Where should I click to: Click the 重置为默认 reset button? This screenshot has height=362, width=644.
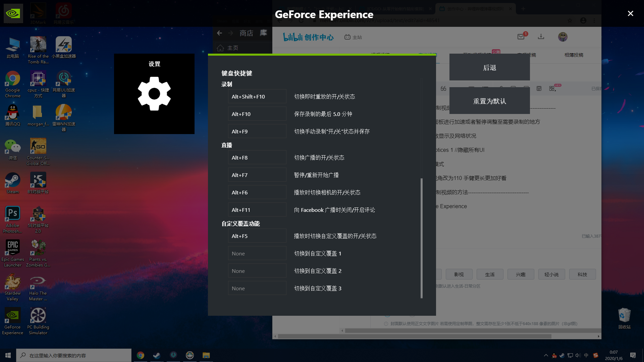[x=489, y=101]
